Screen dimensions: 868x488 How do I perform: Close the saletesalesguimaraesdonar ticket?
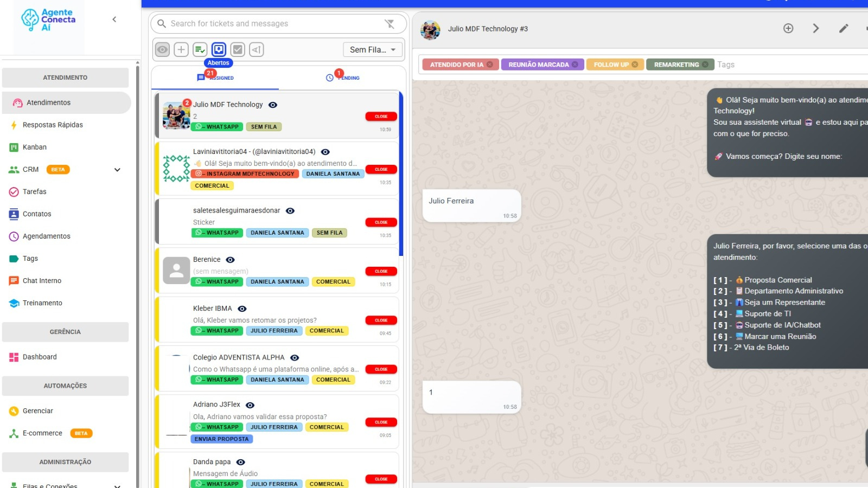pyautogui.click(x=381, y=222)
